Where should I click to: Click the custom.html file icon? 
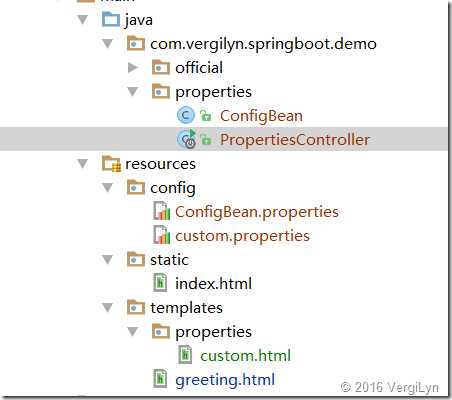pos(185,355)
